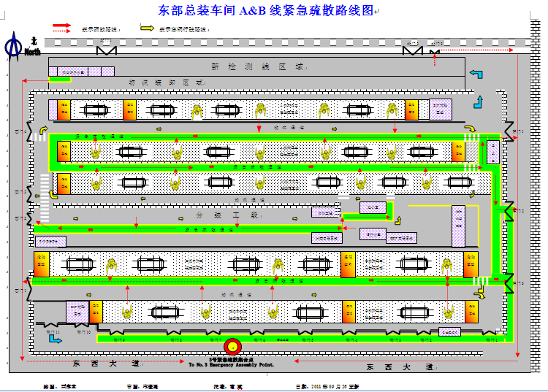
Task: Select the yellow bent arrow next to 分装工段 green corner
Action: tap(397, 220)
